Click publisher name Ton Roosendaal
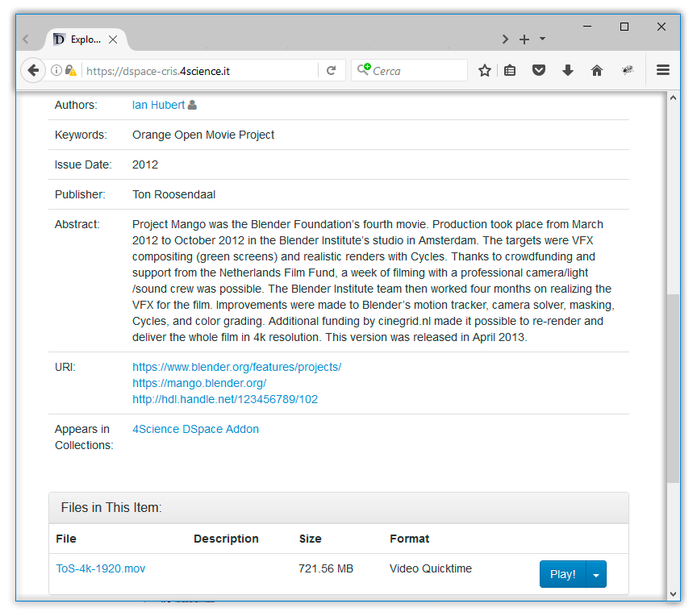 point(173,194)
